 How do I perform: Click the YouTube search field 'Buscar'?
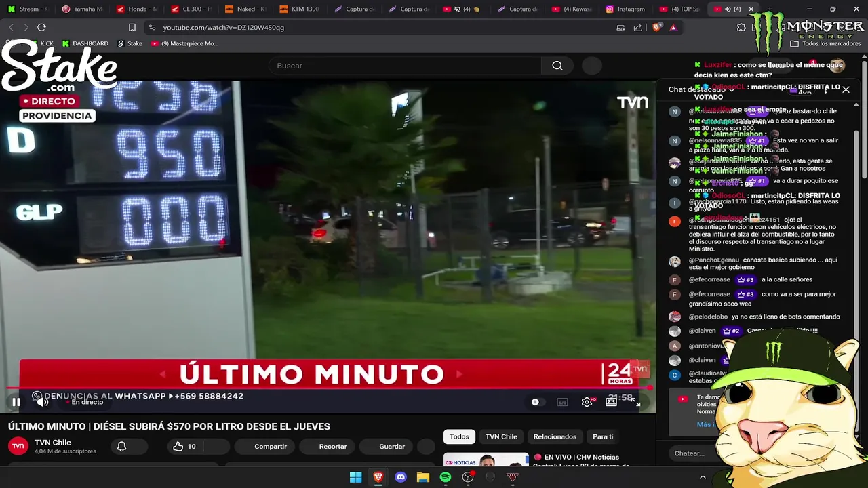(405, 66)
